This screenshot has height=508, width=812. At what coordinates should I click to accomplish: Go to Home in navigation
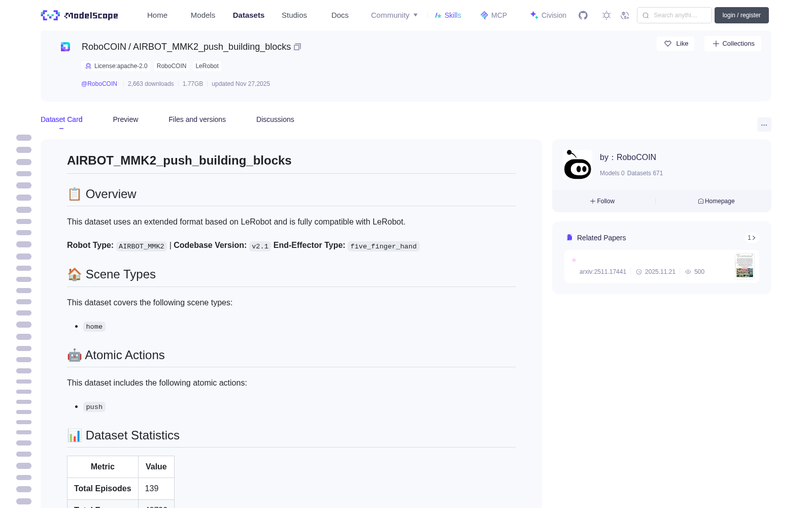(x=157, y=15)
